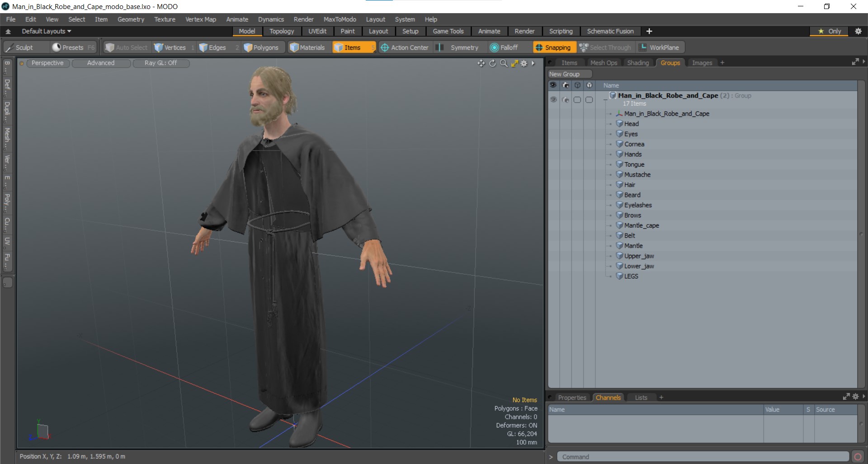Switch to the Topology layout tab
The height and width of the screenshot is (464, 868).
coord(282,31)
